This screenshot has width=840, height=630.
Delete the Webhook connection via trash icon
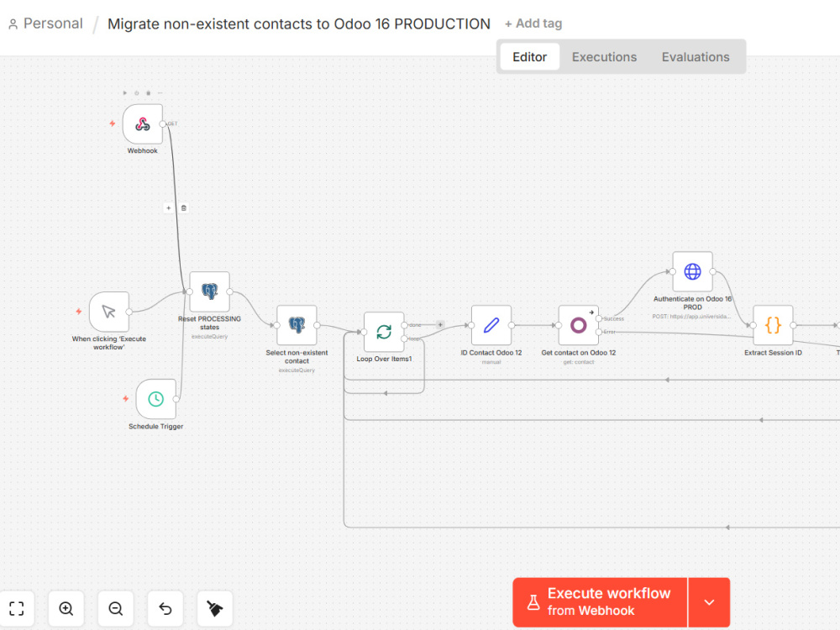183,207
